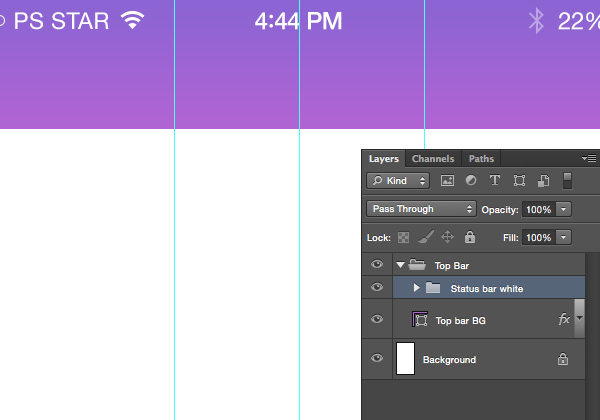Open the Layers panel flyout menu
The image size is (600, 420).
coord(589,158)
